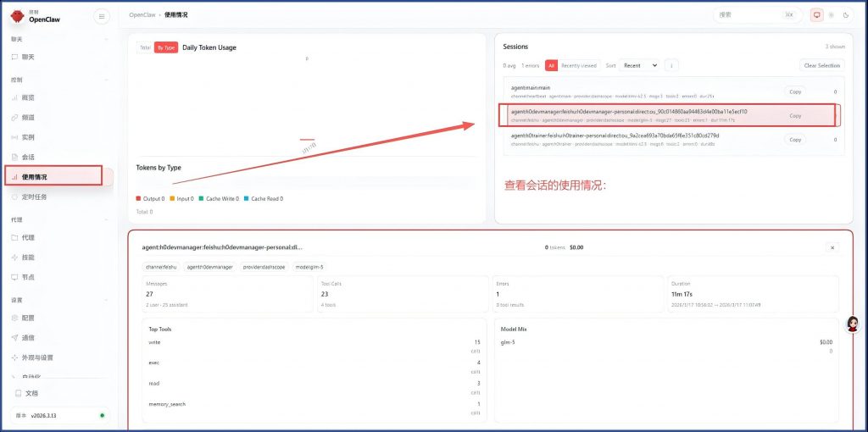Viewport: 868px width, 432px height.
Task: Copy the agent:main:main session key
Action: [x=794, y=91]
